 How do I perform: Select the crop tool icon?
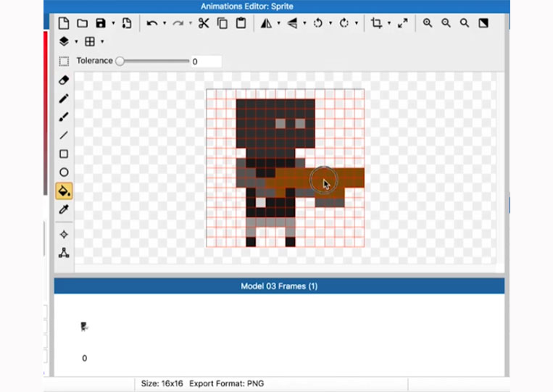pos(377,23)
